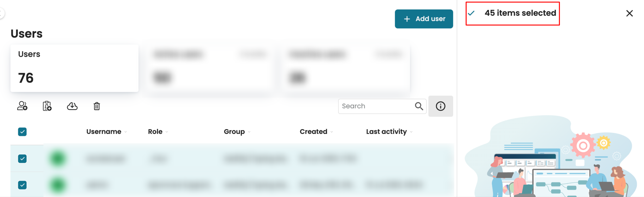Delete selected users with the trash icon

pos(97,106)
